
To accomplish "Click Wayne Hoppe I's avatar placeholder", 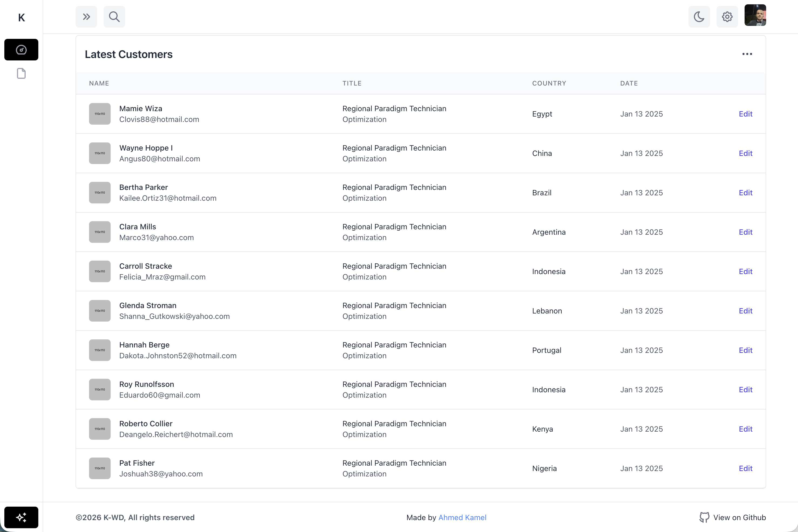I will 100,153.
